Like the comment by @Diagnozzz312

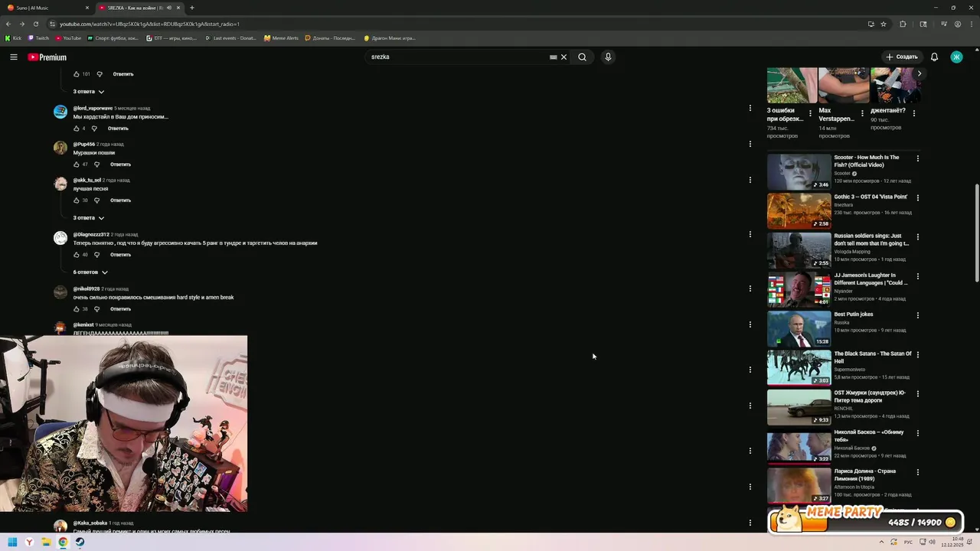(x=77, y=255)
